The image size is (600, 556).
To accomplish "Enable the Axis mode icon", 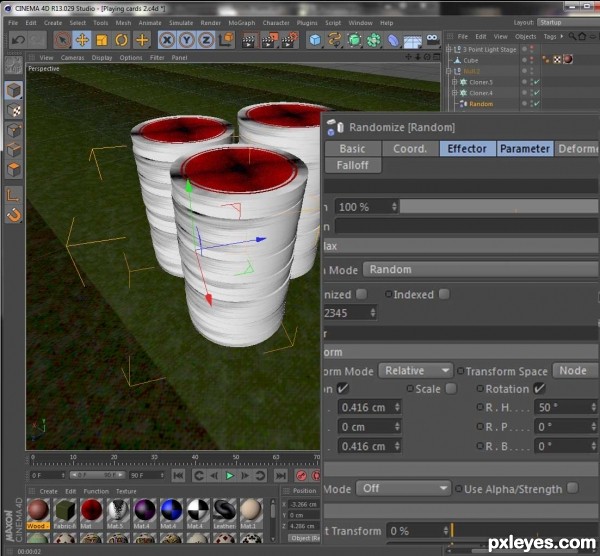I will pos(14,196).
